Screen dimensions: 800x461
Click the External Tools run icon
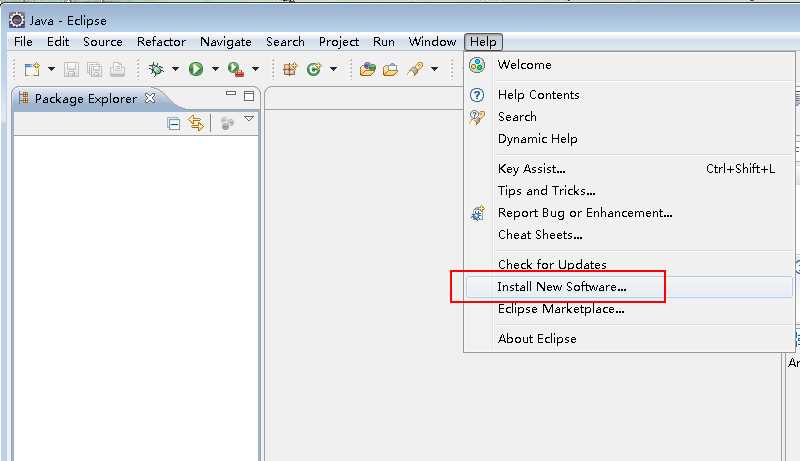236,69
